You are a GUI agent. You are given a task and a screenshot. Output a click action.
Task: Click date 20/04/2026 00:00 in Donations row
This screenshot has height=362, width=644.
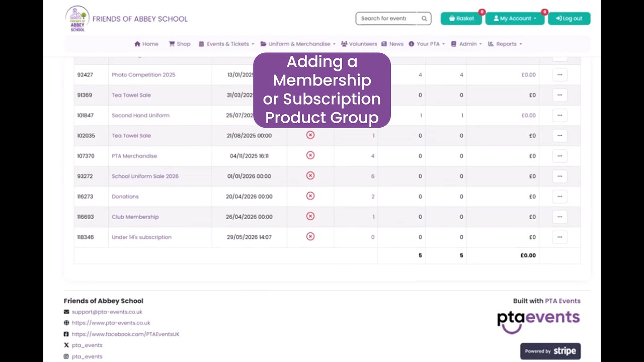point(249,197)
